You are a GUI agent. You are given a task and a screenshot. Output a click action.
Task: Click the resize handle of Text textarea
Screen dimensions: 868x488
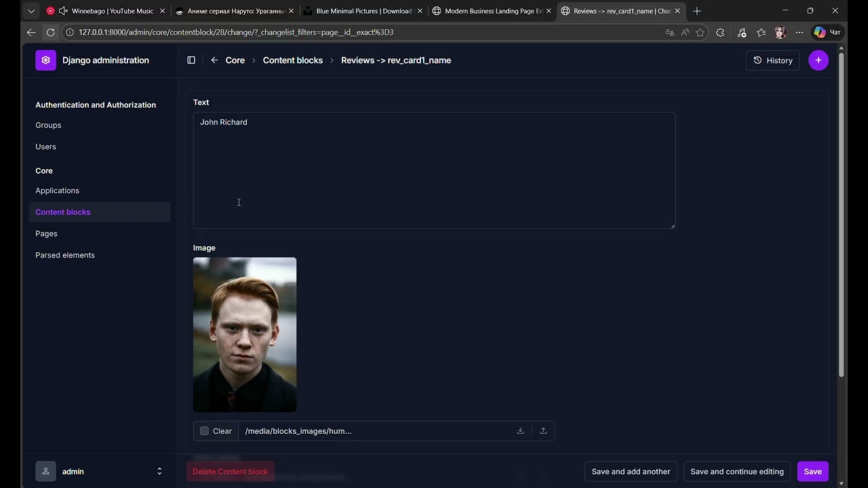(x=672, y=225)
